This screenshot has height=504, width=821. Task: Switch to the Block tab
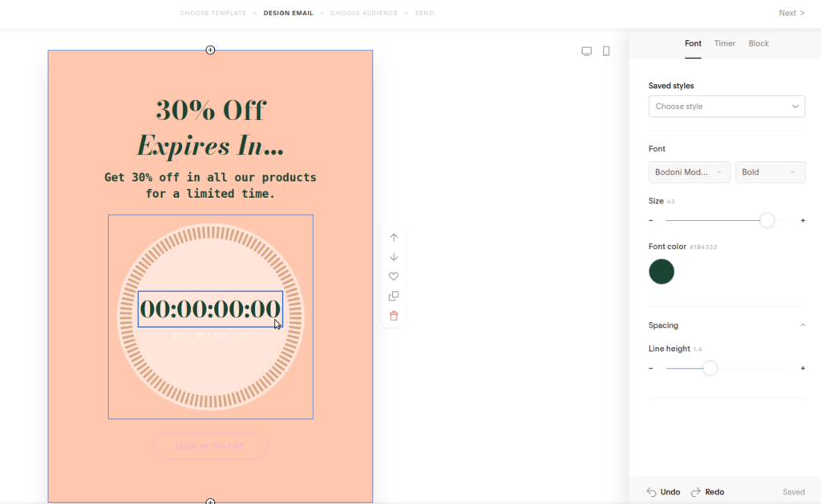[x=758, y=43]
